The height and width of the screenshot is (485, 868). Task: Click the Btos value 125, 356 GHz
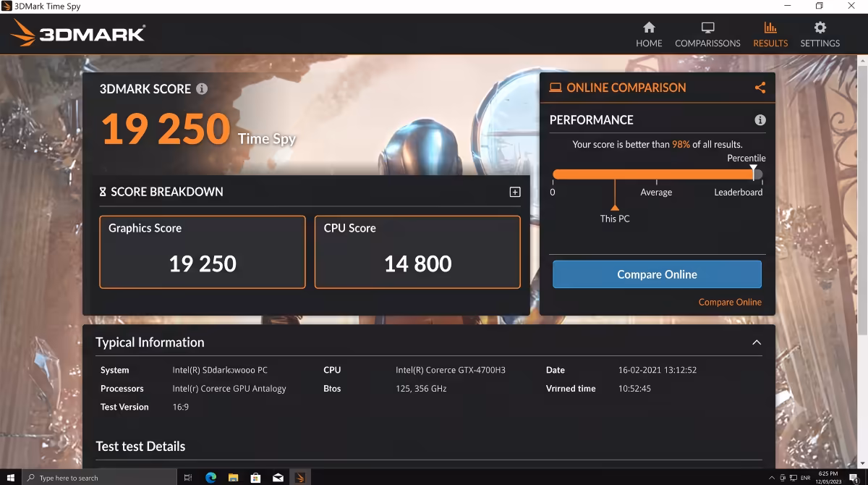point(421,389)
